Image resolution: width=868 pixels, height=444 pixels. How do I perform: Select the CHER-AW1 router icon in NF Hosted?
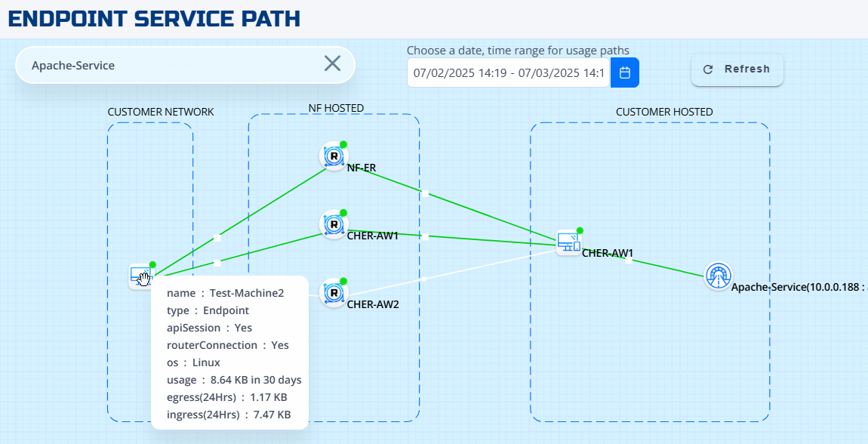(x=334, y=224)
